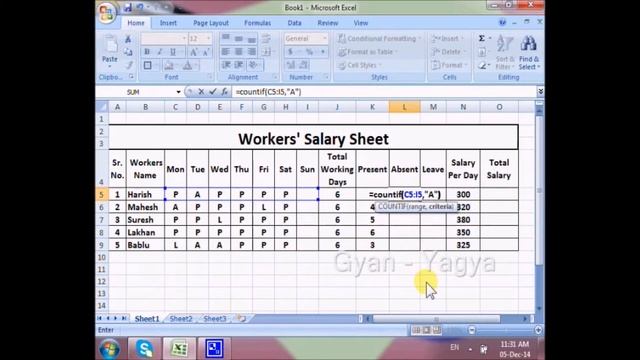Open the Formulas ribbon tab
The height and width of the screenshot is (360, 640).
point(257,23)
